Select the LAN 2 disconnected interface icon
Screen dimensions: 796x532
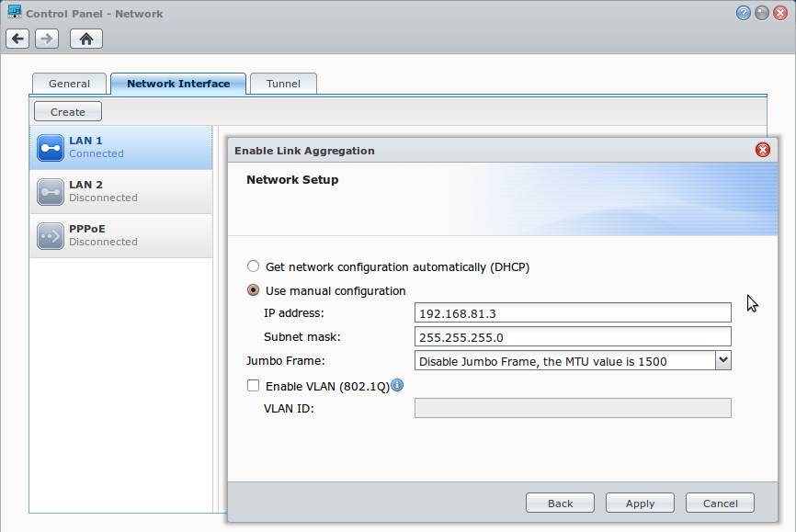pyautogui.click(x=51, y=192)
